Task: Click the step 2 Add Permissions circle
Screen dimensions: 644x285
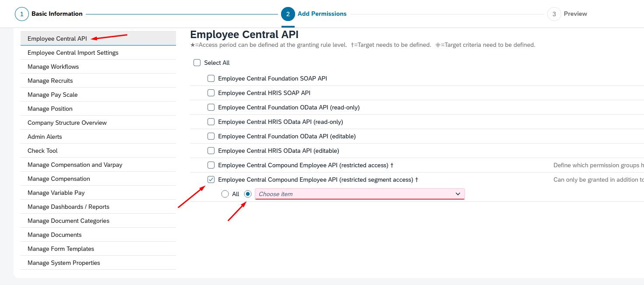Action: pos(288,14)
